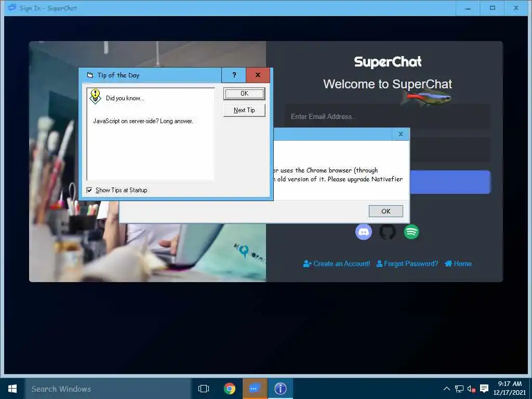532x399 pixels.
Task: Sign in with Spotify icon
Action: [x=411, y=232]
